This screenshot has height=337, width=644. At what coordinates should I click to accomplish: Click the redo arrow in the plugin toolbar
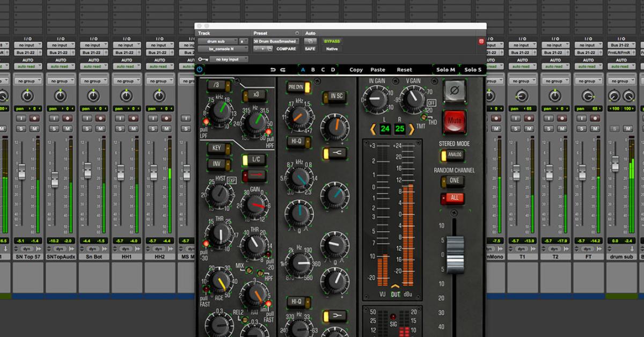tap(282, 70)
